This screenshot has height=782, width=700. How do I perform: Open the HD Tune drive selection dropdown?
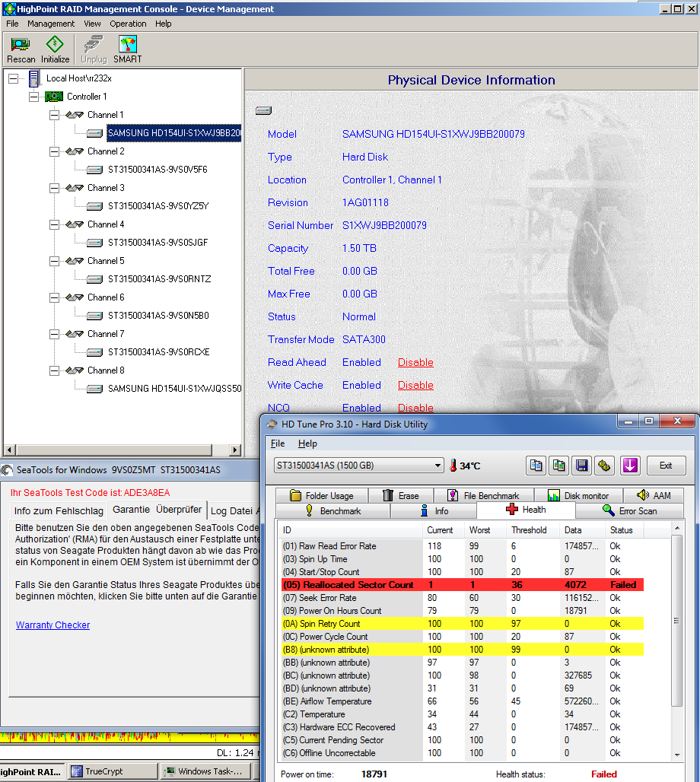tap(437, 466)
